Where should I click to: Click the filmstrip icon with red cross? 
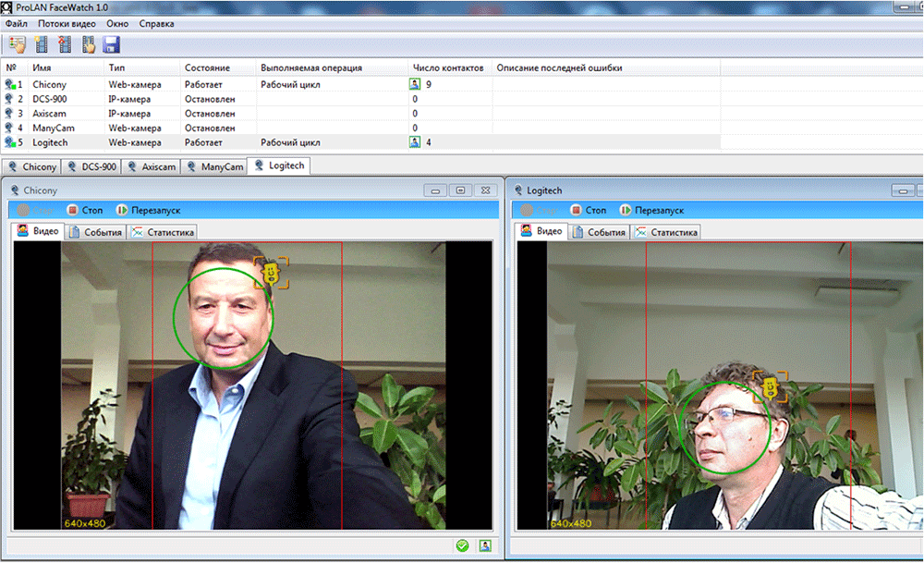coord(65,44)
